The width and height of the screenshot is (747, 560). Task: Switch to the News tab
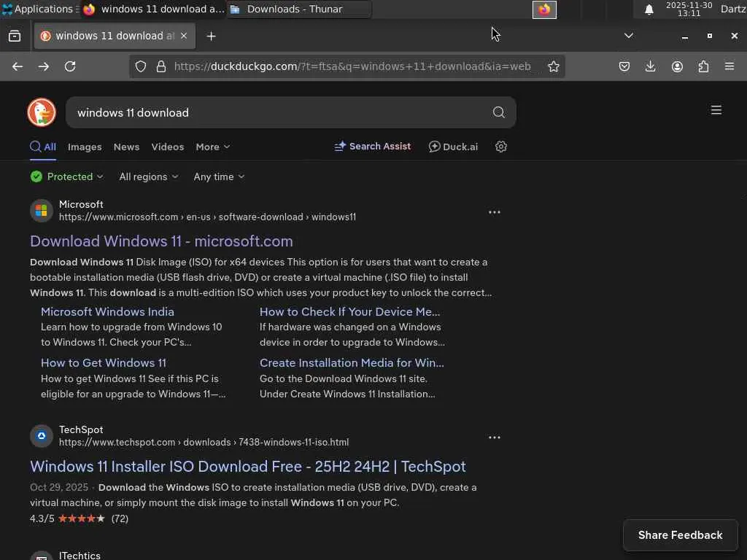[x=126, y=147]
